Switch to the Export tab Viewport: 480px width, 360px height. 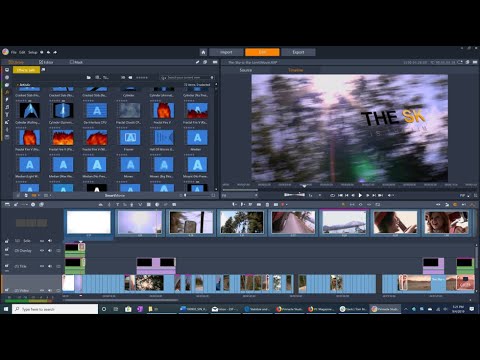298,52
